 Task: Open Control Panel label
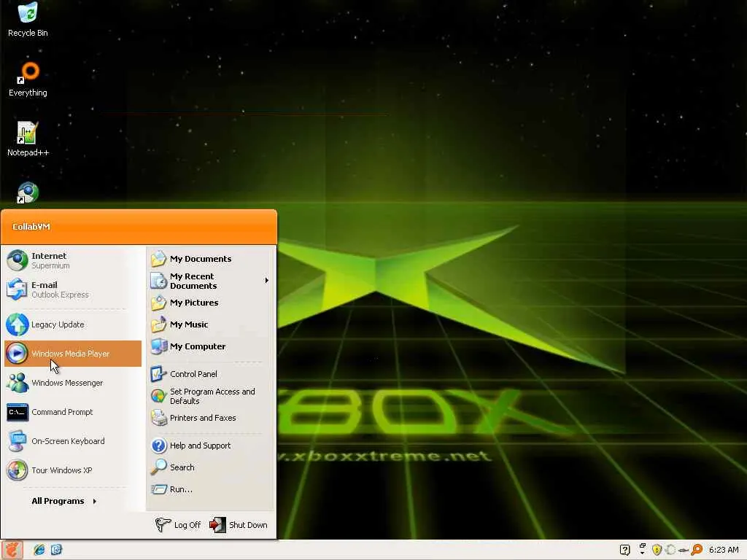click(x=193, y=374)
